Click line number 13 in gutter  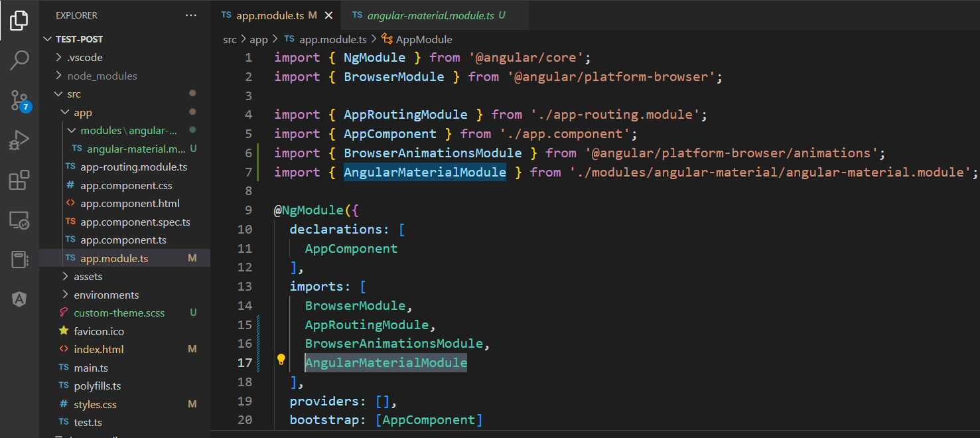(x=245, y=287)
